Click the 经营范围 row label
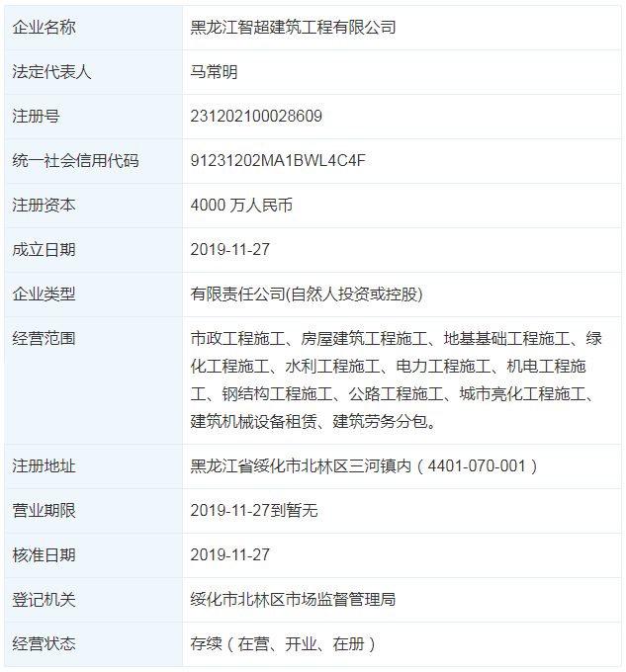 (x=44, y=339)
